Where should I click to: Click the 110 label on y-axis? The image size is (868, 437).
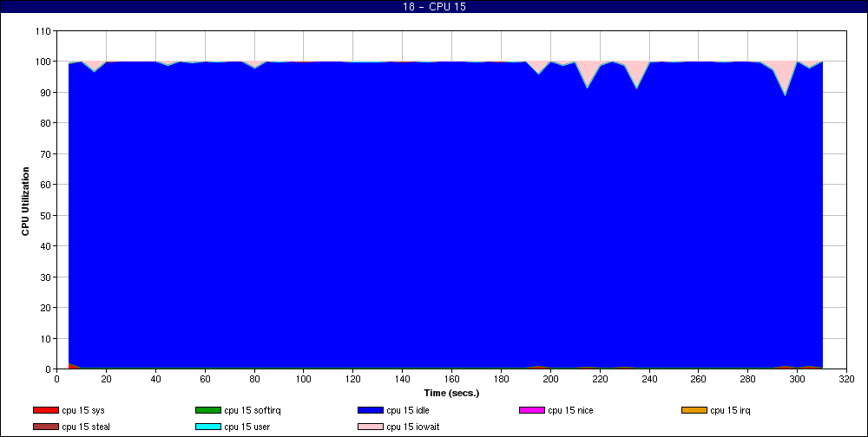(x=44, y=31)
